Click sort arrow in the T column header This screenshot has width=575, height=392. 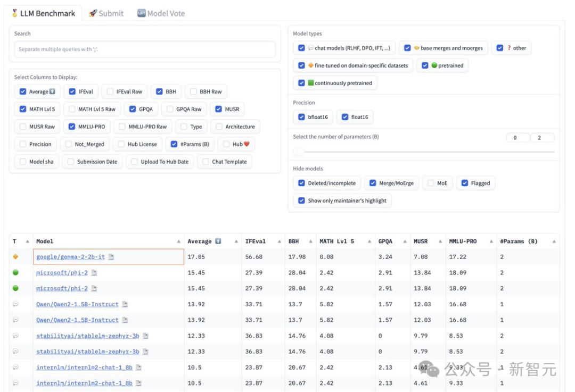pos(27,241)
